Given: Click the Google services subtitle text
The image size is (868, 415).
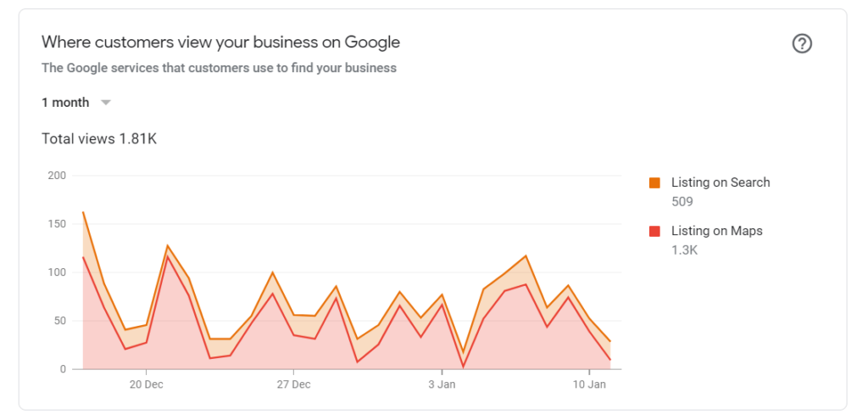Looking at the screenshot, I should click(220, 68).
